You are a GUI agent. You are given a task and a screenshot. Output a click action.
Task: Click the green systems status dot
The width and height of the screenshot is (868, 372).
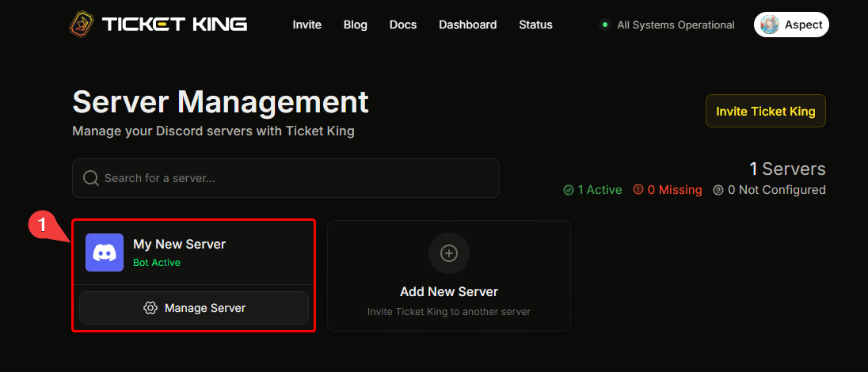click(605, 25)
